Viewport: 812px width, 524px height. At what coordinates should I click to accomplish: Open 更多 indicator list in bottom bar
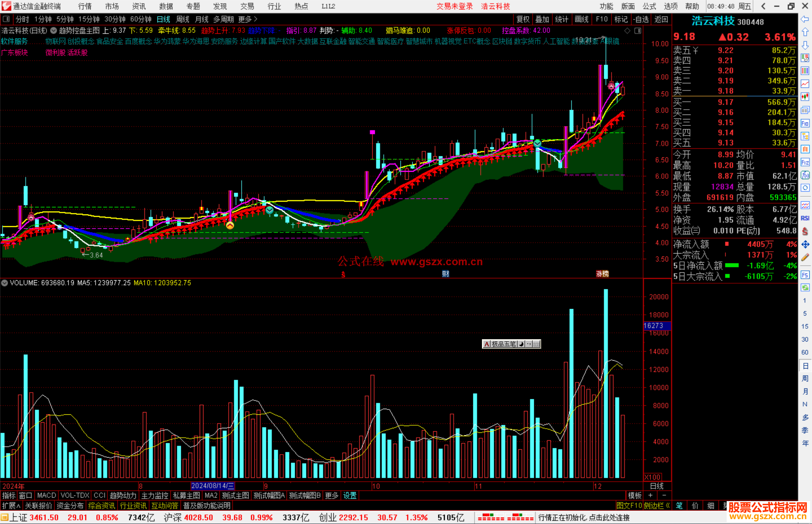(332, 496)
